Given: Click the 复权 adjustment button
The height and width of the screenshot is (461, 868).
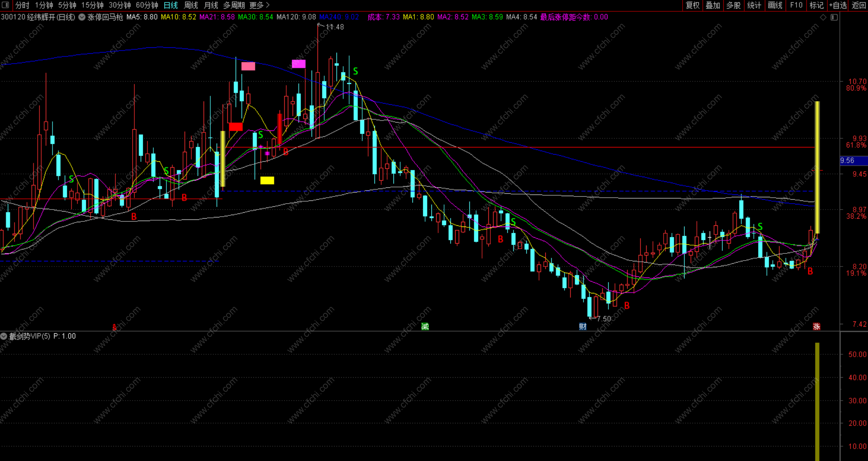Looking at the screenshot, I should click(692, 5).
